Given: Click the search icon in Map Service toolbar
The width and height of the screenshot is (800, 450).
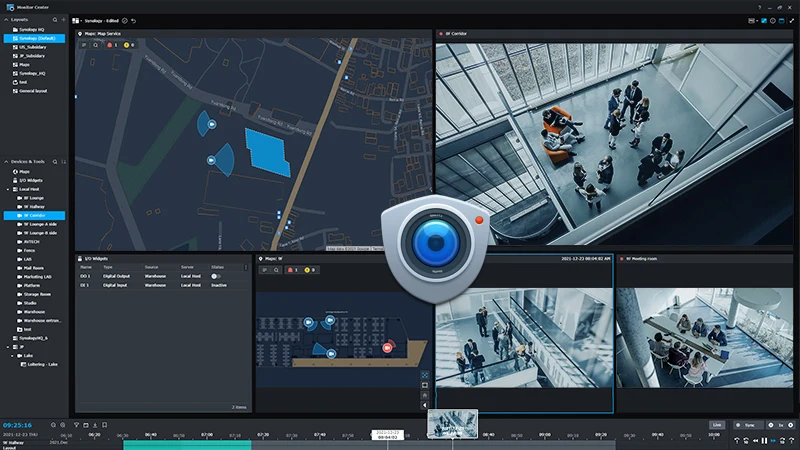Looking at the screenshot, I should click(x=95, y=45).
